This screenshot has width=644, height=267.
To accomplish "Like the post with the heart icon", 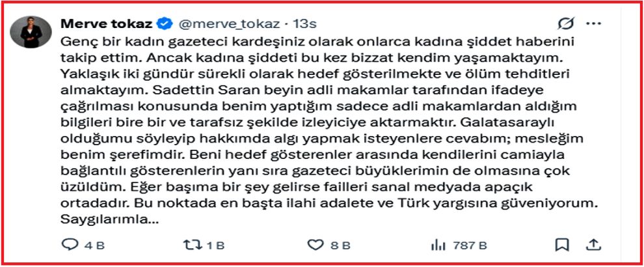I will 315,246.
